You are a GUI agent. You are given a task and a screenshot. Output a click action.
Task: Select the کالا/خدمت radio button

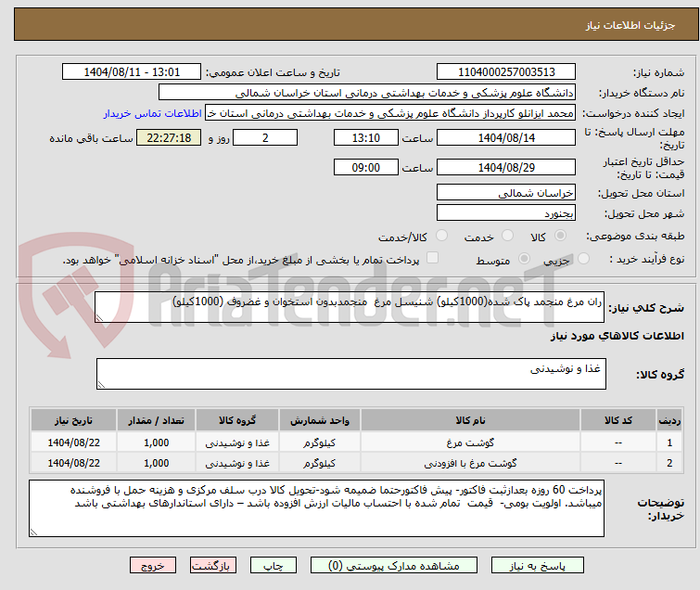(x=441, y=236)
